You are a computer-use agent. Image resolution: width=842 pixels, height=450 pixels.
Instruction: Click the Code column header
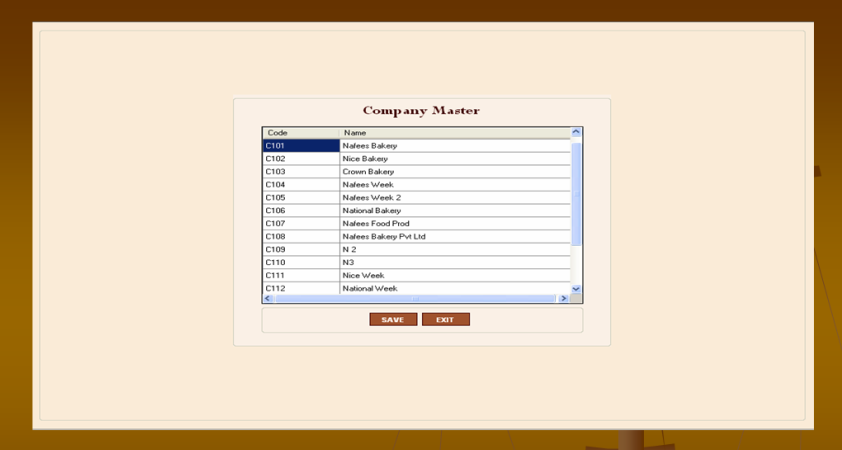pyautogui.click(x=301, y=133)
